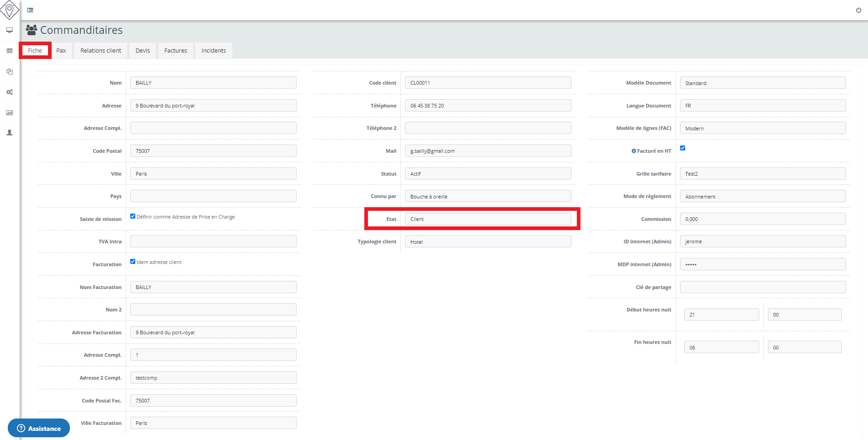Click the Mail input field

488,151
